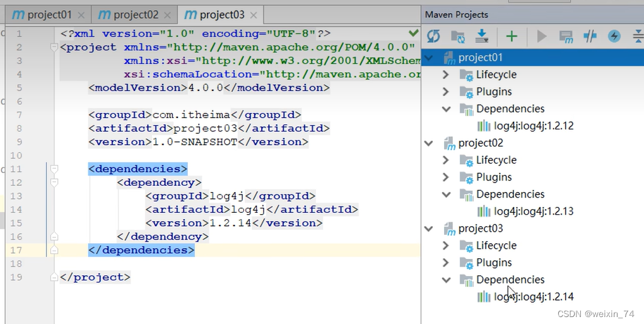Click line number 13 in gutter
The height and width of the screenshot is (324, 644).
point(16,196)
